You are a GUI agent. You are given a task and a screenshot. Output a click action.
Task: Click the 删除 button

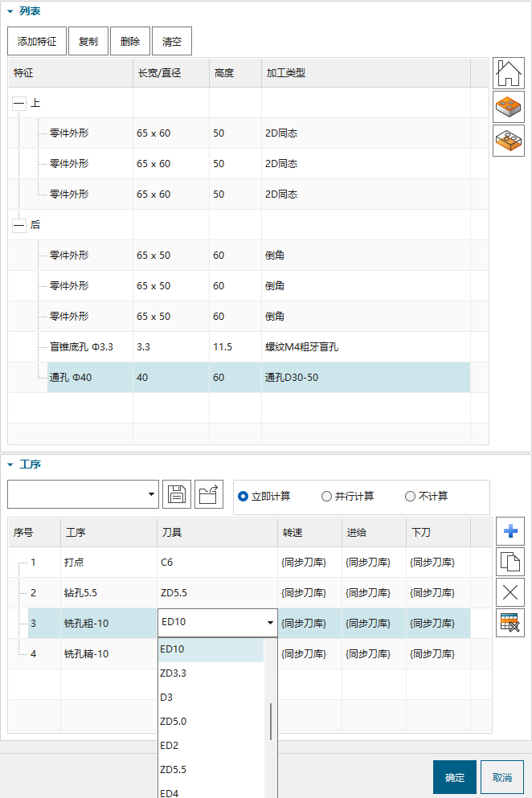pyautogui.click(x=130, y=41)
